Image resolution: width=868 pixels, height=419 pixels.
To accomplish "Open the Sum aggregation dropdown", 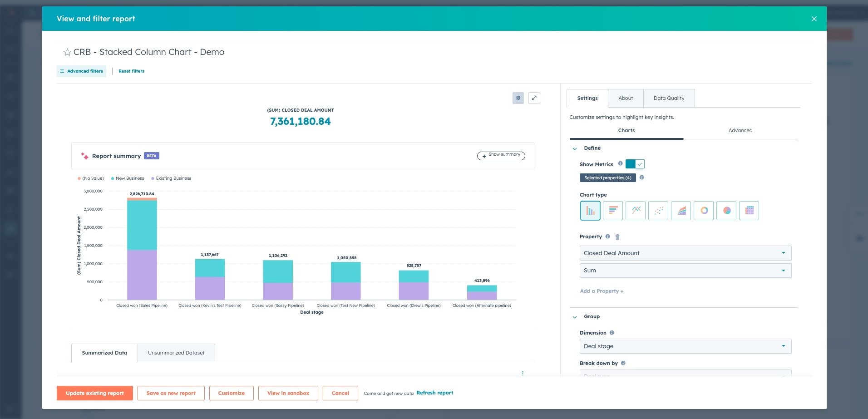I will pyautogui.click(x=685, y=271).
